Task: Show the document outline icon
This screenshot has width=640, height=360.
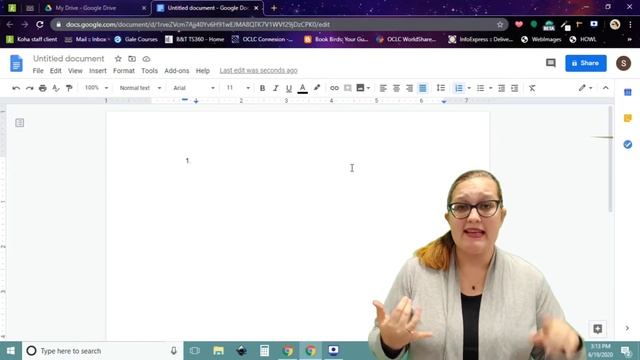Action: click(x=20, y=123)
